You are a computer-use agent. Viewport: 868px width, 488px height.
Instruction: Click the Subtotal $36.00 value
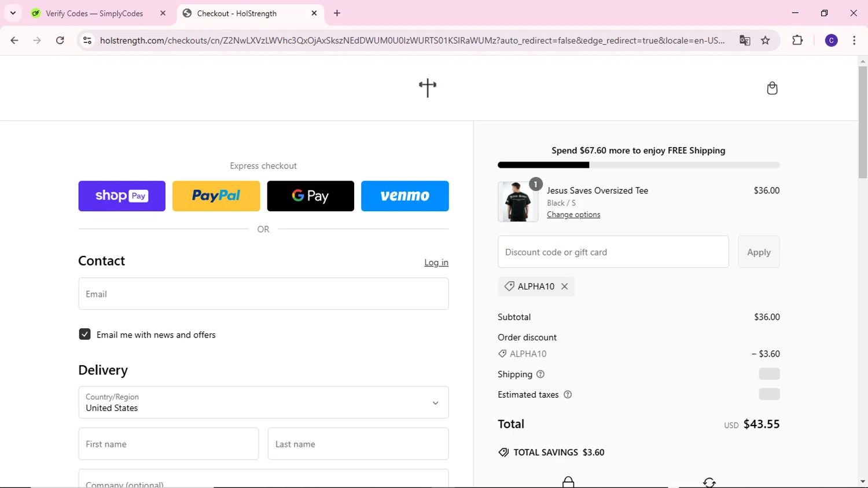(x=767, y=317)
